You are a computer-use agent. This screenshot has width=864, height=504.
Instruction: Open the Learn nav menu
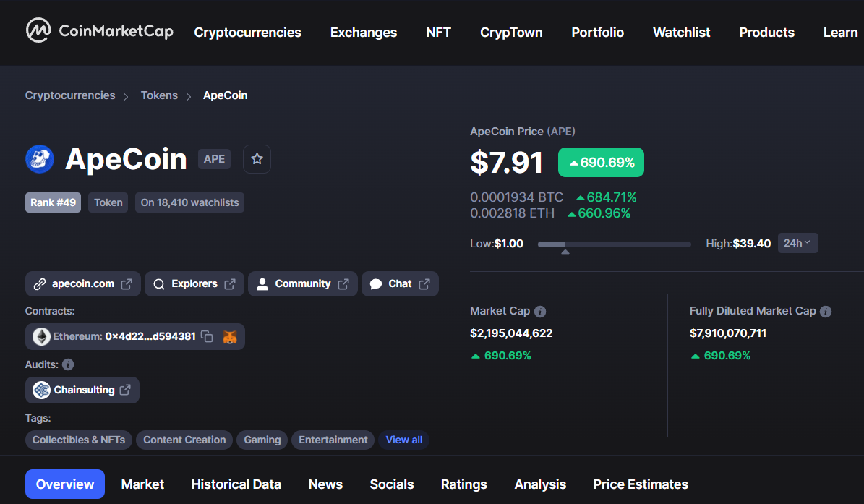840,33
